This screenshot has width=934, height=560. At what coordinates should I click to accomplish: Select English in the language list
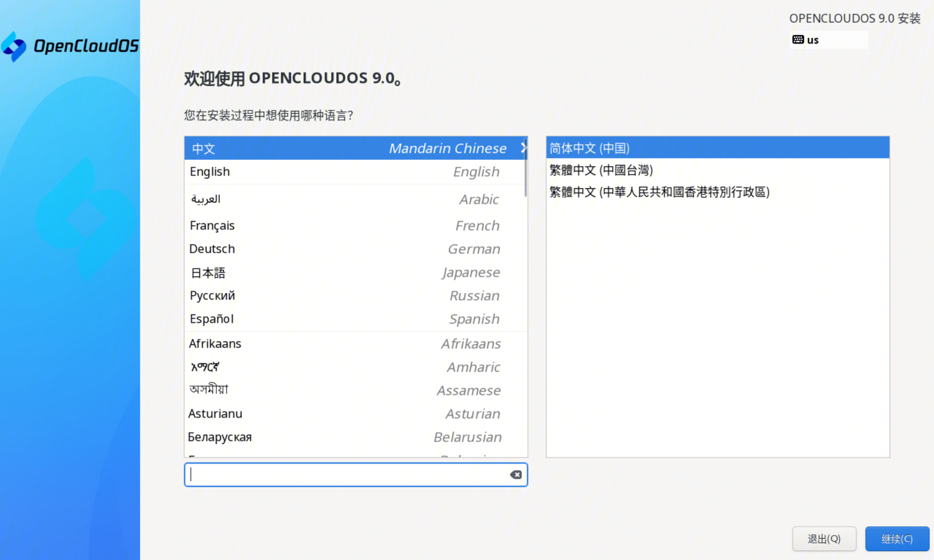(356, 172)
